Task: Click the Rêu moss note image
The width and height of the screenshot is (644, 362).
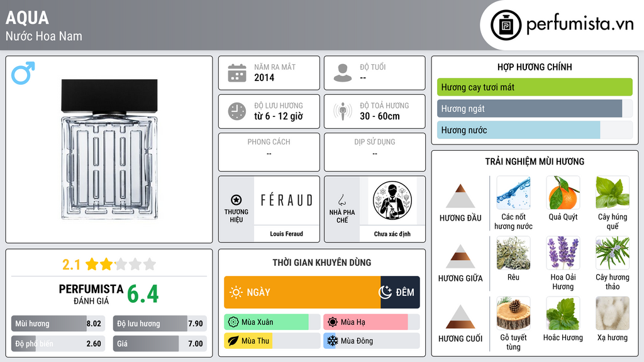Action: 513,253
